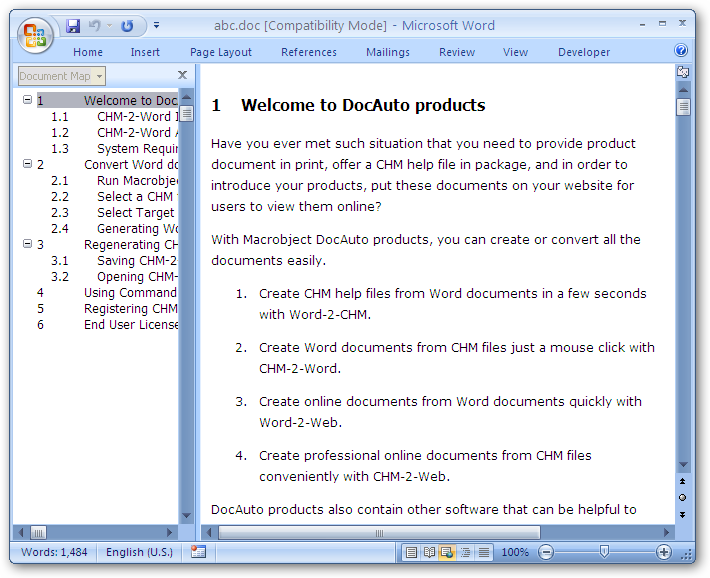Open Microsoft Word Help icon
Viewport: 710px width, 578px height.
click(681, 50)
